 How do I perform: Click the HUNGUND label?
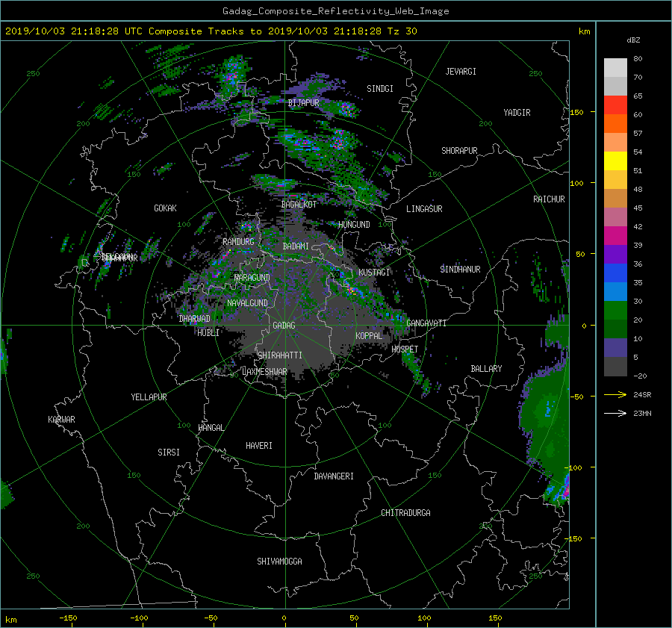354,225
